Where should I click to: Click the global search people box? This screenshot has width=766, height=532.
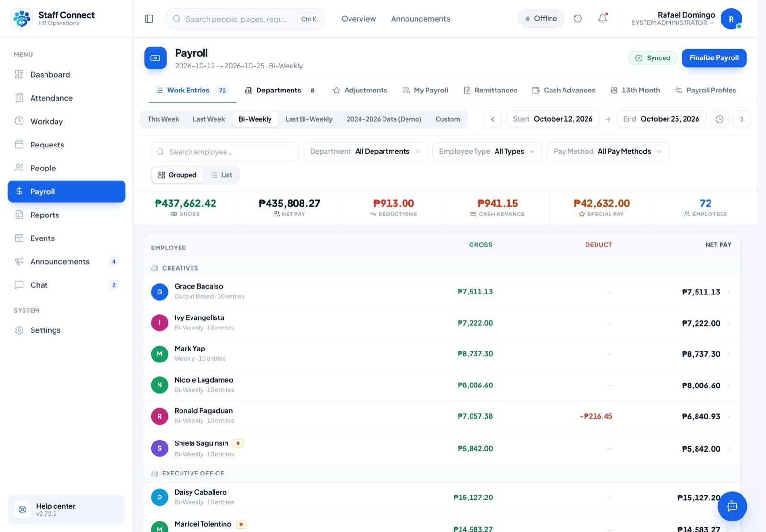click(245, 19)
